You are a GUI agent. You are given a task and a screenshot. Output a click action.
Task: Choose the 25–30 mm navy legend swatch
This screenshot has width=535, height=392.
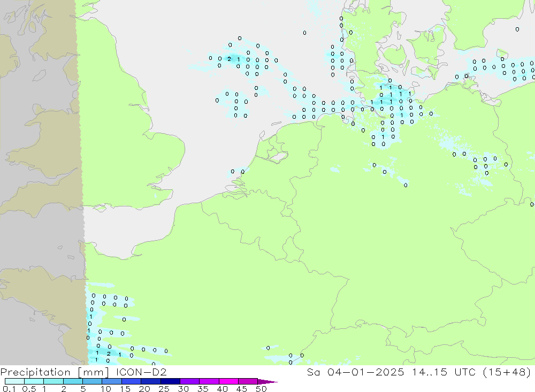170,381
